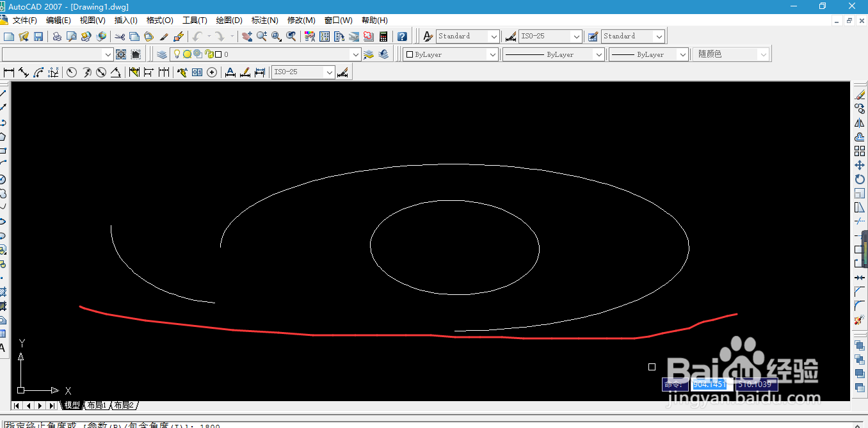
Task: Switch to the 布局2 tab
Action: click(x=124, y=406)
